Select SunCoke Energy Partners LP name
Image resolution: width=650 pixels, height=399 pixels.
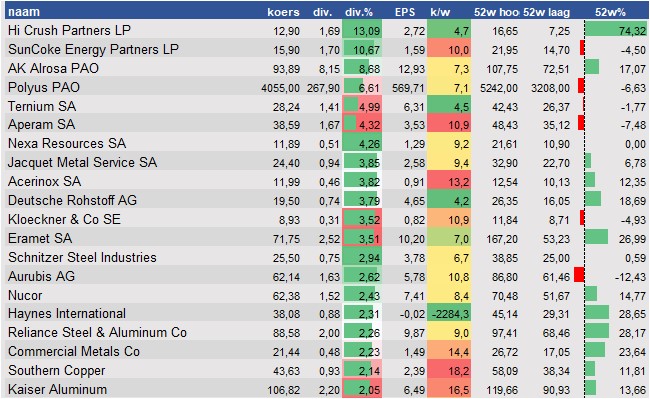click(x=93, y=49)
